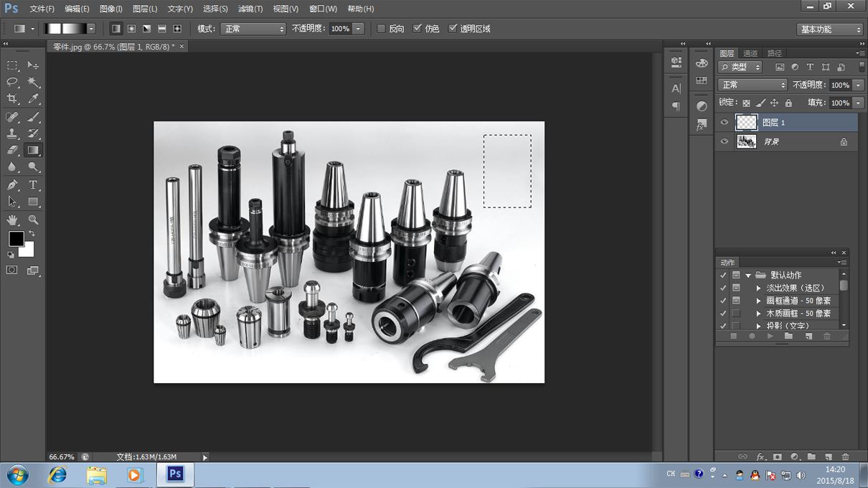
Task: Click the create new layer button
Action: [x=828, y=456]
